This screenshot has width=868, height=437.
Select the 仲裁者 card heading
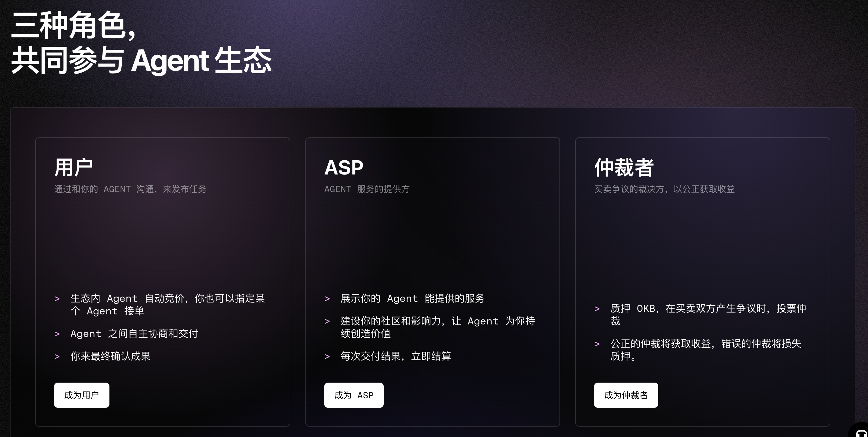click(624, 168)
